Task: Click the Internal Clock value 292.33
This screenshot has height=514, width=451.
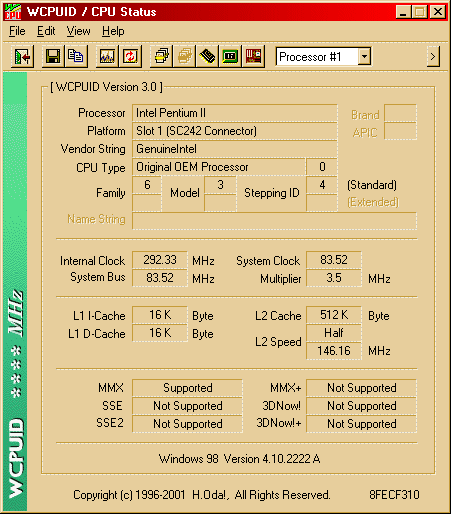Action: (160, 260)
